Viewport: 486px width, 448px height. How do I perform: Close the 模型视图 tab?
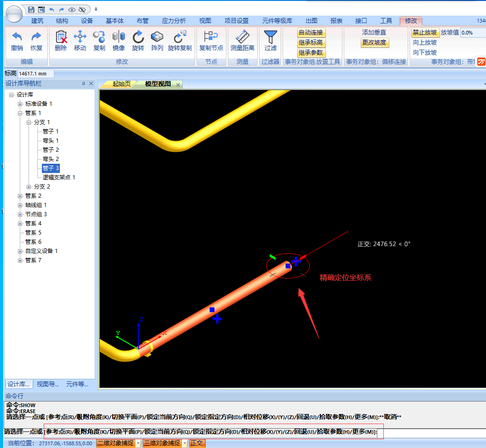point(178,85)
